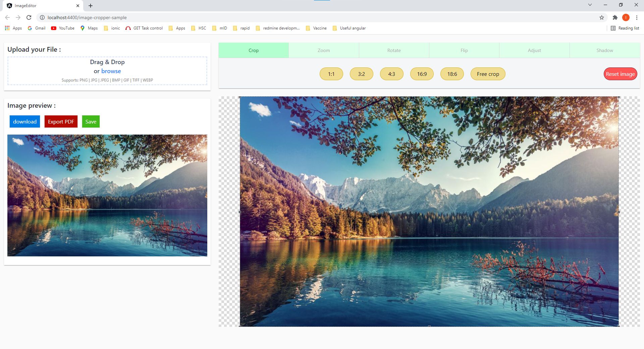Switch to the Zoom tab
The height and width of the screenshot is (349, 644).
point(324,50)
